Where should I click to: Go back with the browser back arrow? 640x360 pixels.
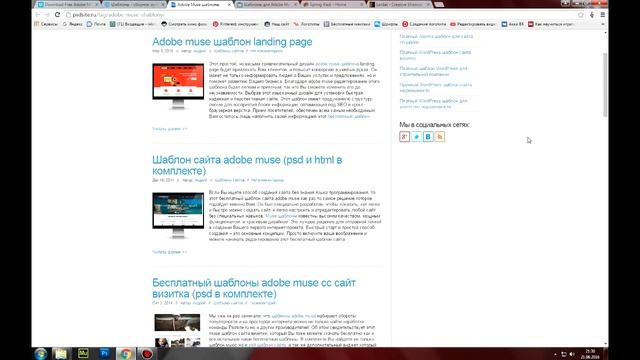[38, 15]
